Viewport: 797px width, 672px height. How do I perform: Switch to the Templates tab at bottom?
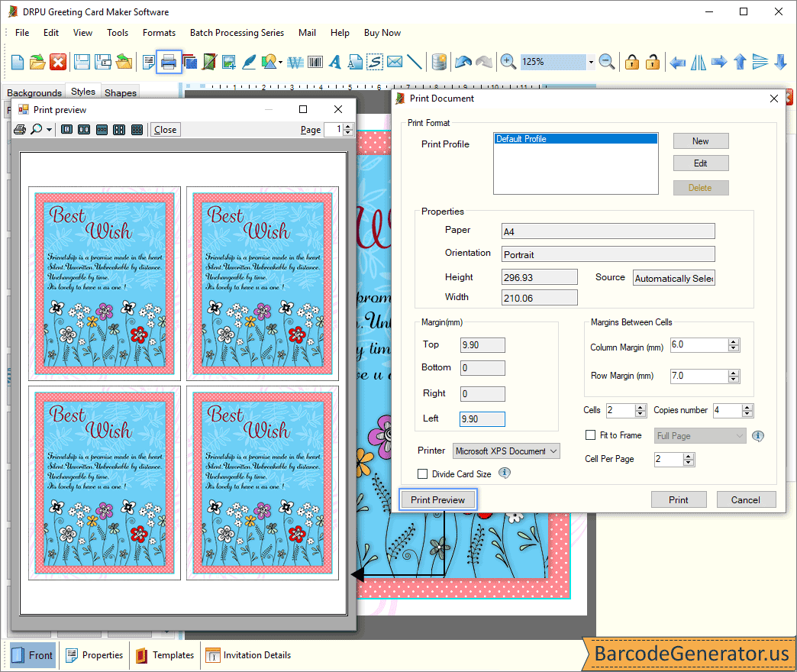click(x=165, y=654)
